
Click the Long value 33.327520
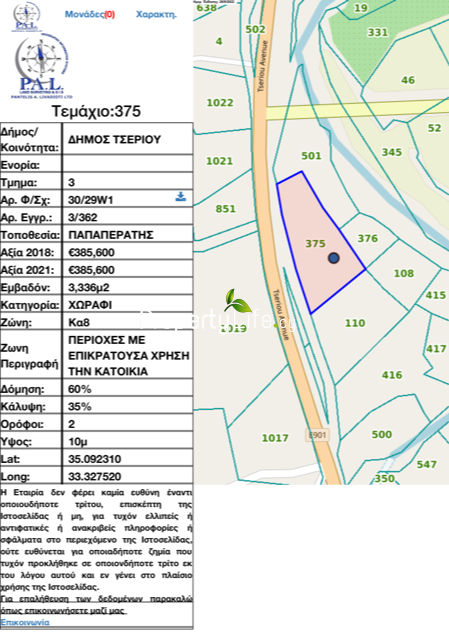click(x=95, y=477)
